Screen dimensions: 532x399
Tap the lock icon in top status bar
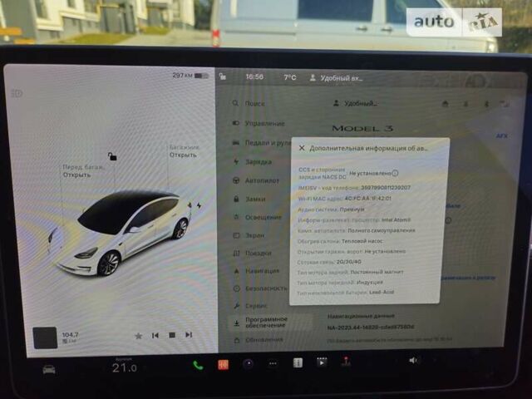(223, 76)
